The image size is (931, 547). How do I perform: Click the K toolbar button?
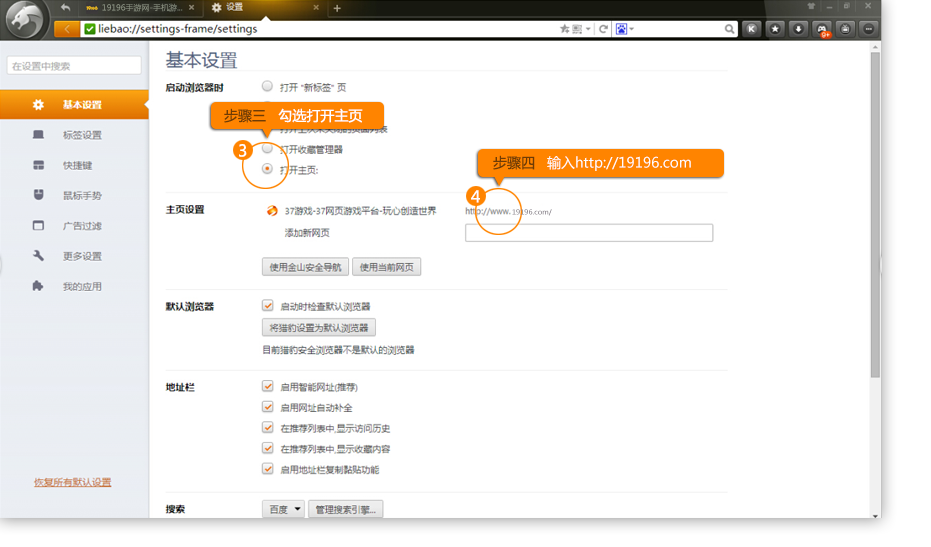[751, 29]
